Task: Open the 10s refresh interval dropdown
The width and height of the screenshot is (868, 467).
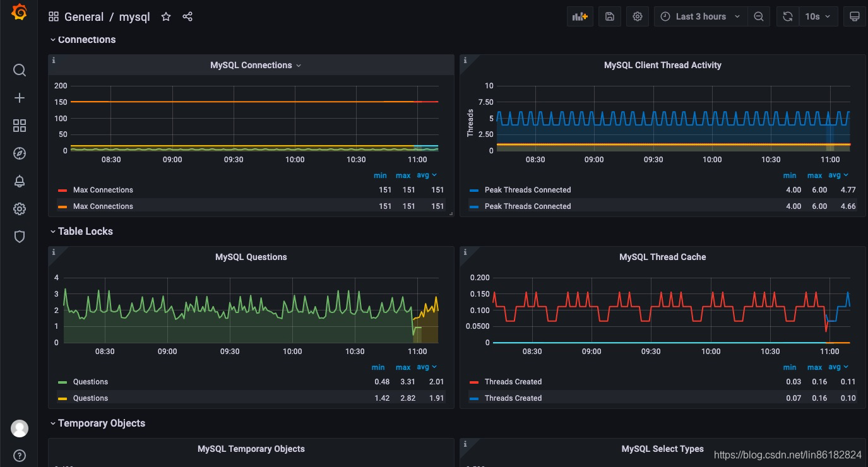Action: [819, 16]
